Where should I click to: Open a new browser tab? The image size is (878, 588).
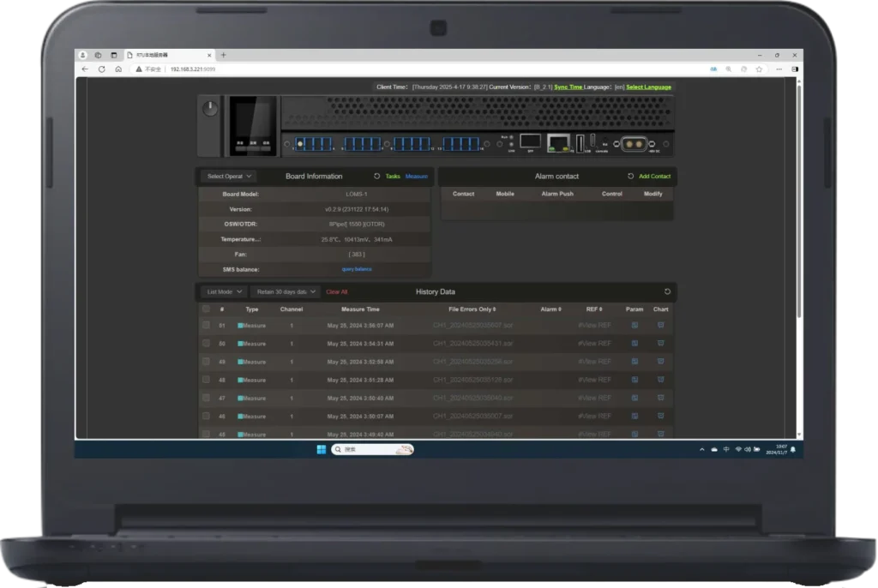pyautogui.click(x=224, y=55)
